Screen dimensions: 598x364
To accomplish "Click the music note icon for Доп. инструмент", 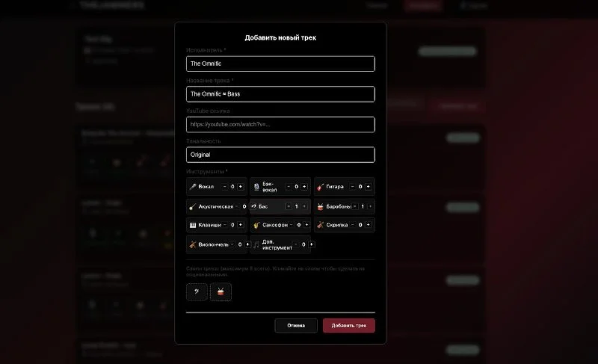I will point(256,244).
